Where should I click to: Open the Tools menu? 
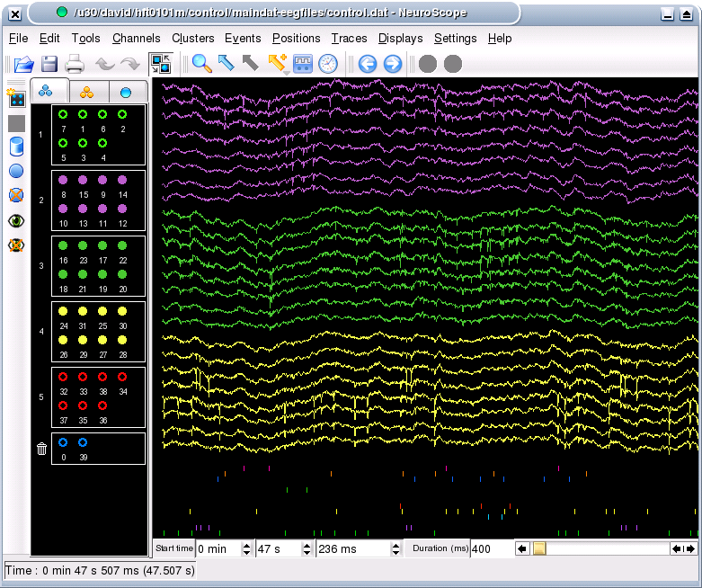coord(85,39)
